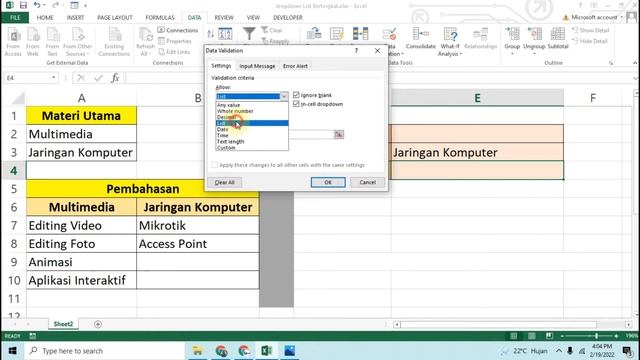Open the Error Alert tab
This screenshot has height=360, width=640.
click(x=296, y=66)
